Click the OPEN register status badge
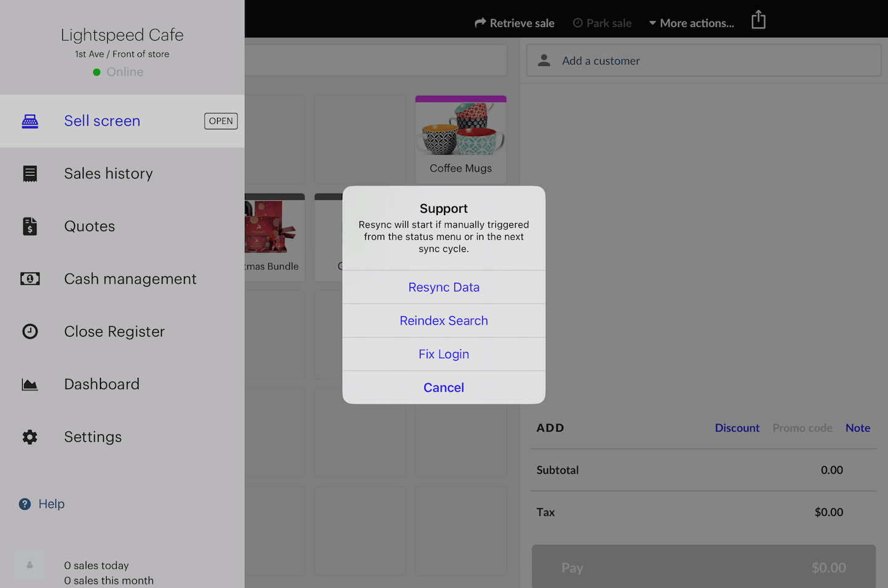 [x=221, y=121]
